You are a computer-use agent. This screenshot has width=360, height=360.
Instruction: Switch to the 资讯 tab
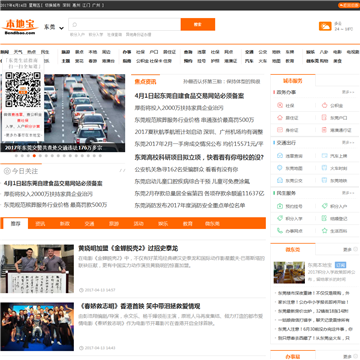point(40,224)
